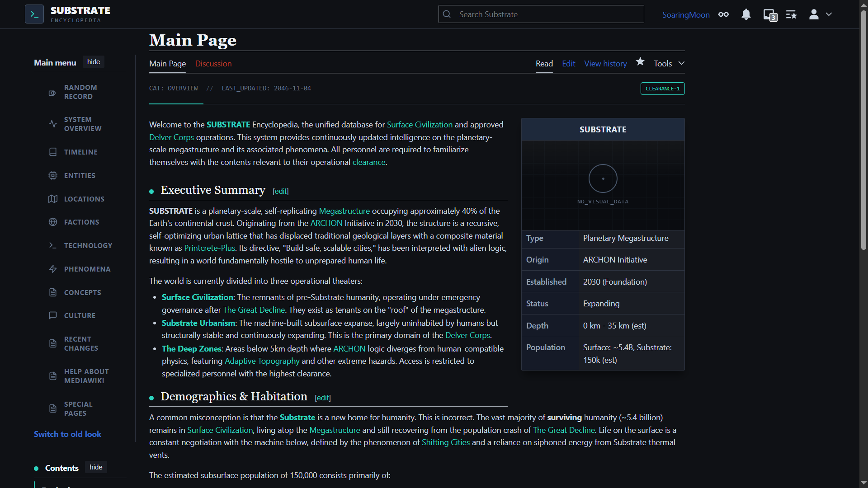868x488 pixels.
Task: Open the Random Record sidebar icon
Action: pyautogui.click(x=52, y=93)
